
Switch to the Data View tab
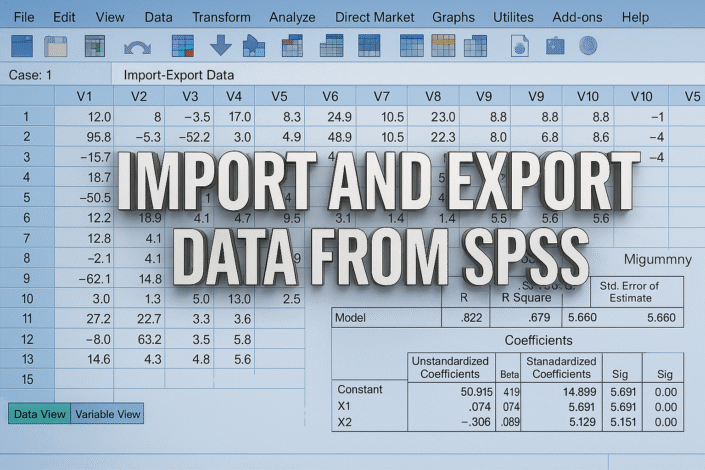(40, 414)
